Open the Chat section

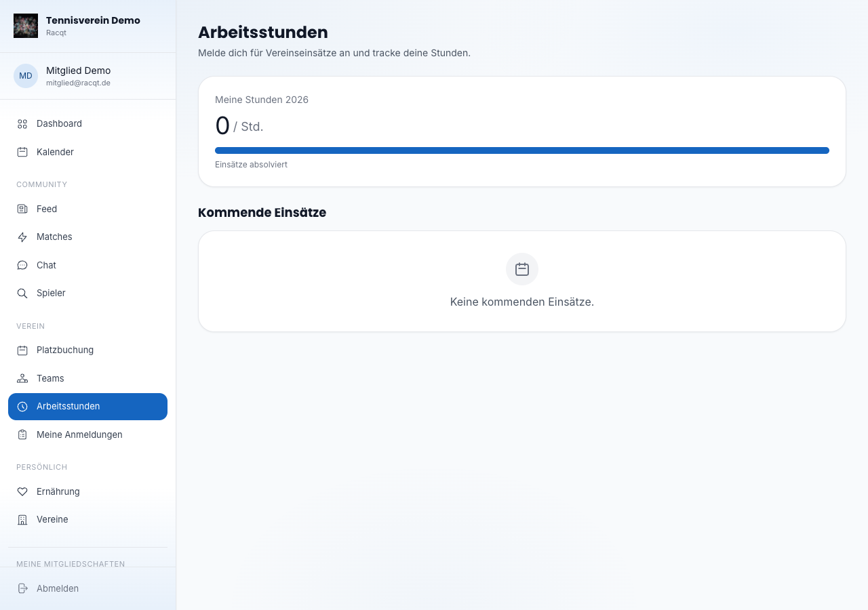(87, 266)
